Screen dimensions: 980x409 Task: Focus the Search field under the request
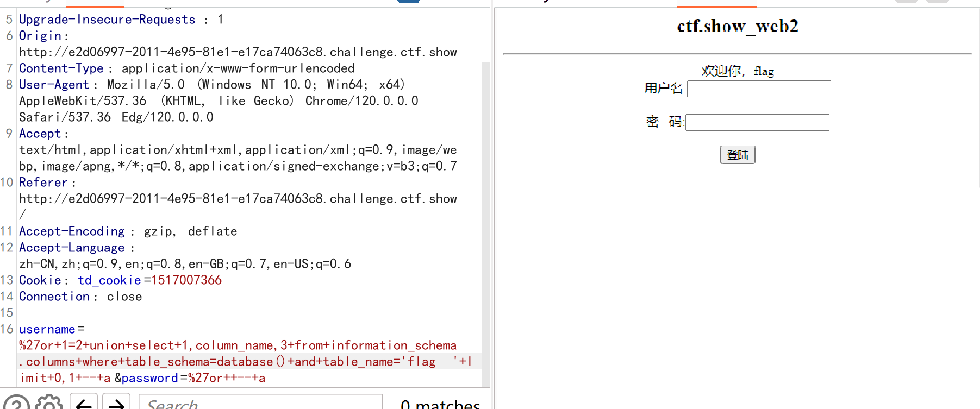pos(260,403)
